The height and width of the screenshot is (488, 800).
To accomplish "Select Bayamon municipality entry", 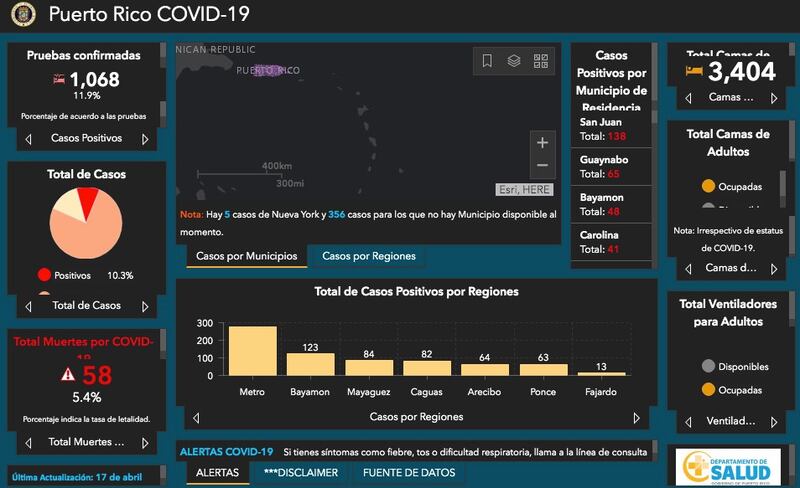I will tap(611, 204).
